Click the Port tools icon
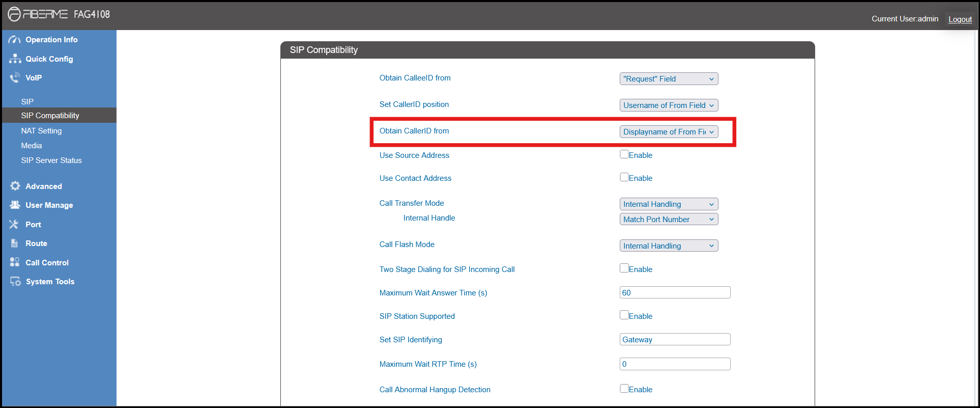980x408 pixels. tap(14, 224)
